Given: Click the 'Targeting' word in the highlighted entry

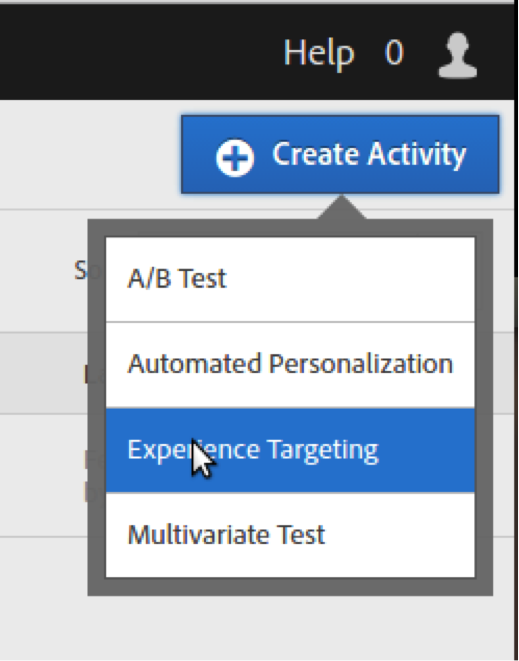Looking at the screenshot, I should 323,451.
